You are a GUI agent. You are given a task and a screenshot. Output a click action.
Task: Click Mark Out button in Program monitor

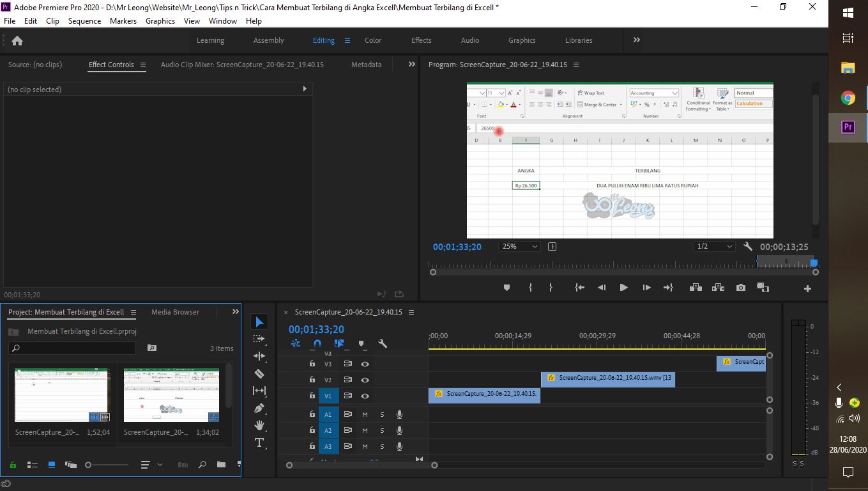[551, 288]
